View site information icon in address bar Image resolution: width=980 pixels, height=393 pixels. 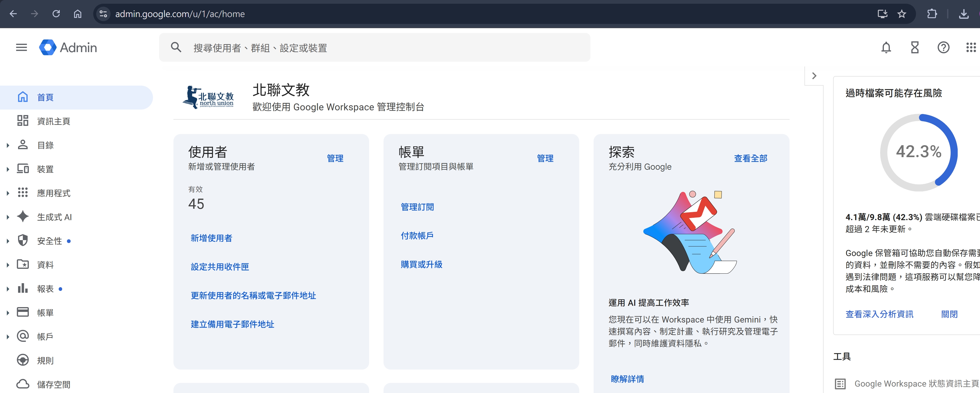[x=103, y=14]
